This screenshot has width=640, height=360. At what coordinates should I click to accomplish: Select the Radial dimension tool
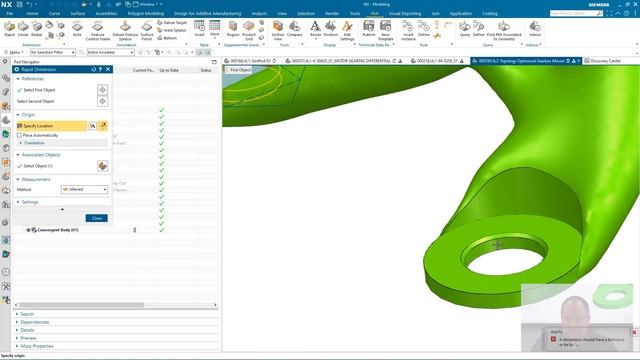(x=37, y=29)
